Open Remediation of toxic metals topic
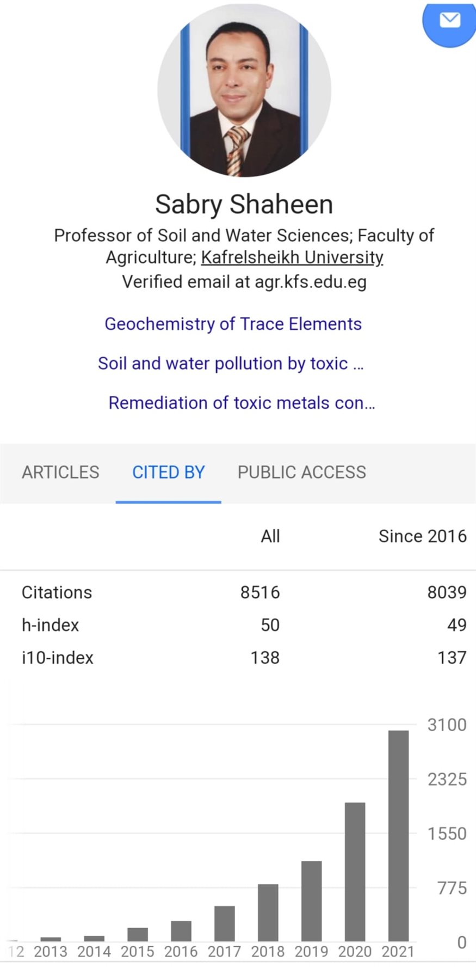The image size is (476, 980). pos(242,403)
